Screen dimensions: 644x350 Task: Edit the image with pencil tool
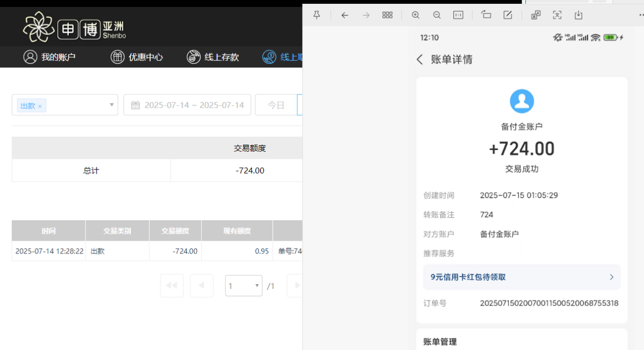coord(508,15)
